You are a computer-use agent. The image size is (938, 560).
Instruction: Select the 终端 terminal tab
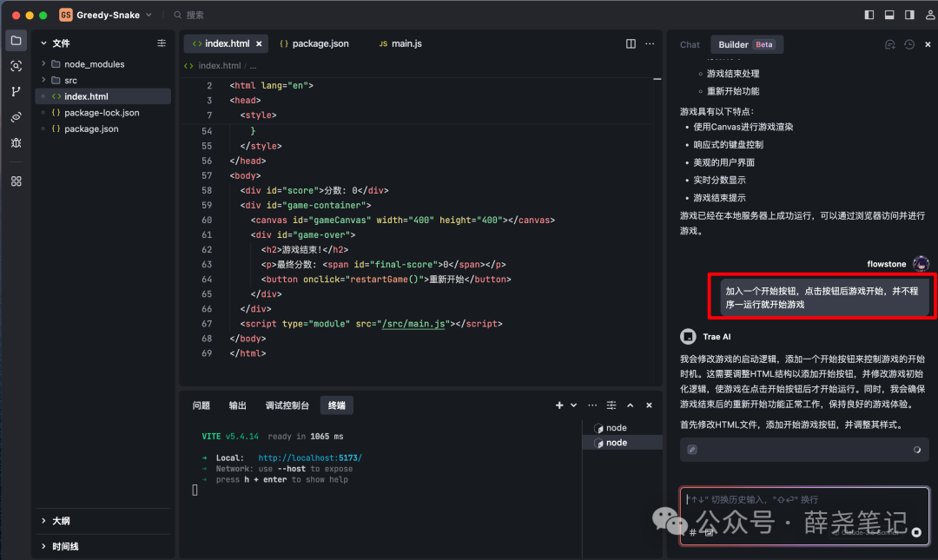pos(337,405)
